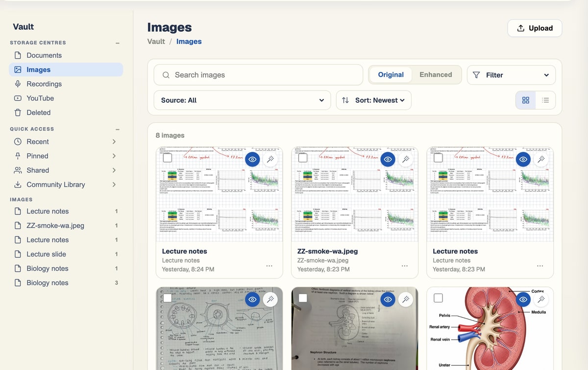Open ZZ-smoke-wa.jpeg card thumbnail
Image resolution: width=588 pixels, height=370 pixels.
tap(355, 194)
